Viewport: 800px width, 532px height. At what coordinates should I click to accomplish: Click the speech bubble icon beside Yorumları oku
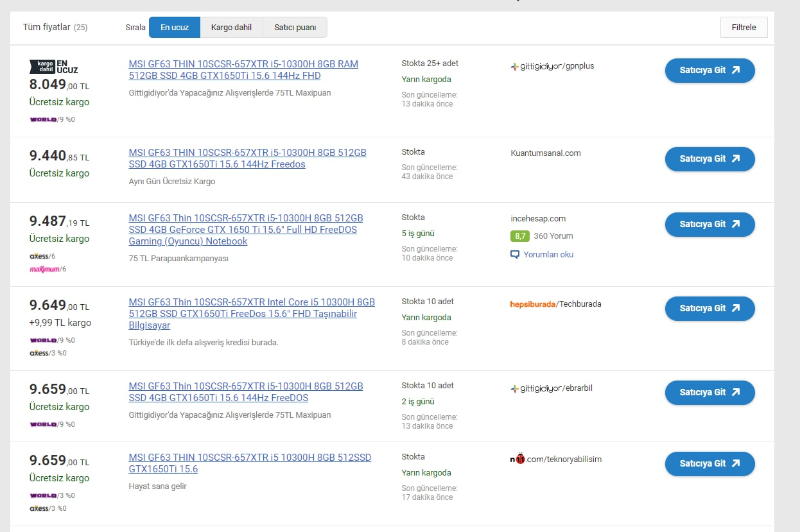(514, 255)
